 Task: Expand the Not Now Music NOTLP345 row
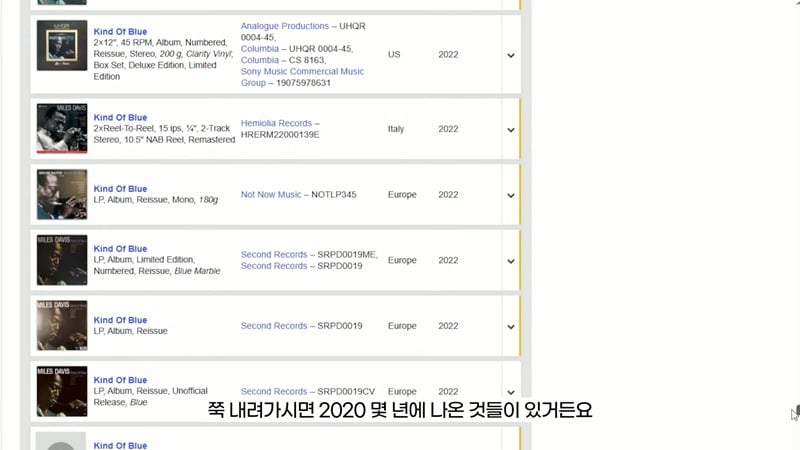[511, 195]
